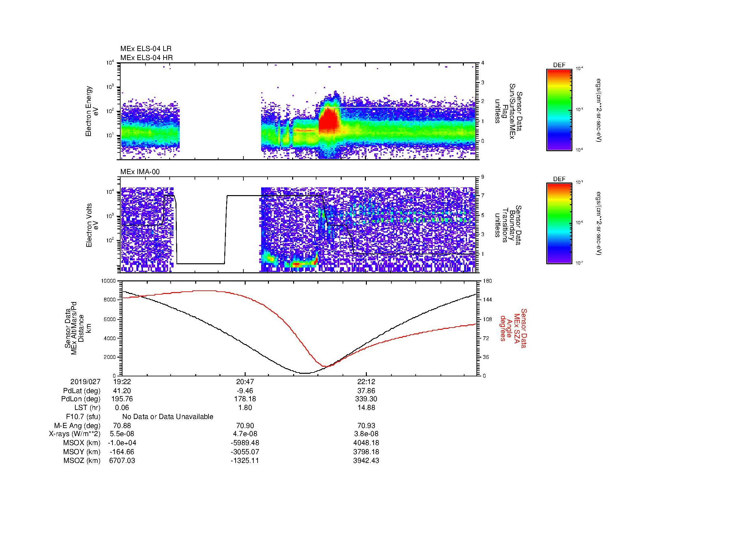Viewport: 756px width, 534px height.
Task: Click the M-E Ang value '70.88'
Action: tap(122, 425)
